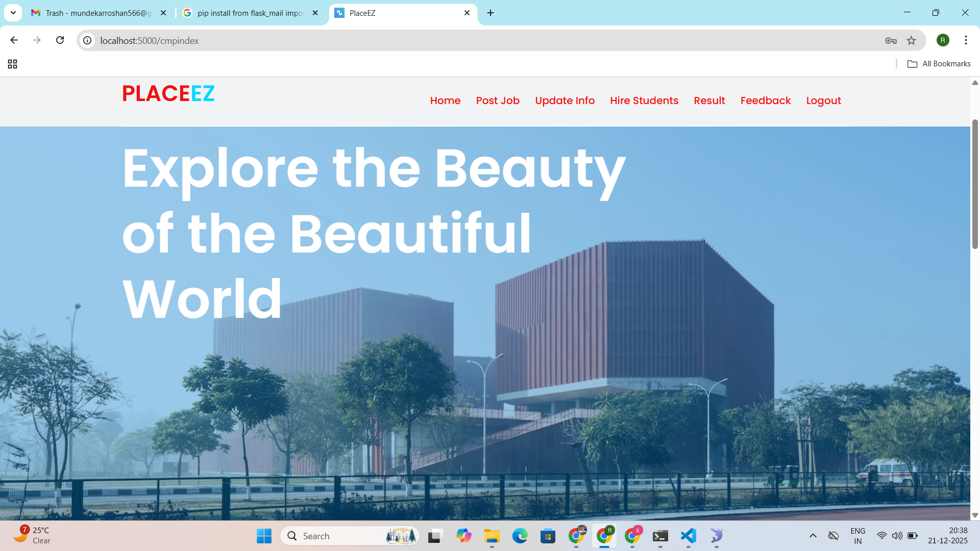
Task: Open the password manager key icon
Action: click(x=891, y=40)
